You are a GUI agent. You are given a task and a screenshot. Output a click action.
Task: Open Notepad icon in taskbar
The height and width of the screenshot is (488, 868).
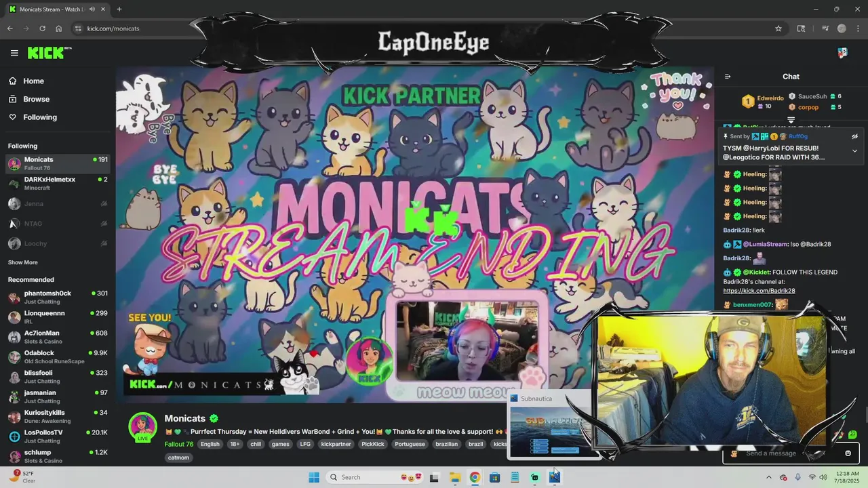point(515,477)
